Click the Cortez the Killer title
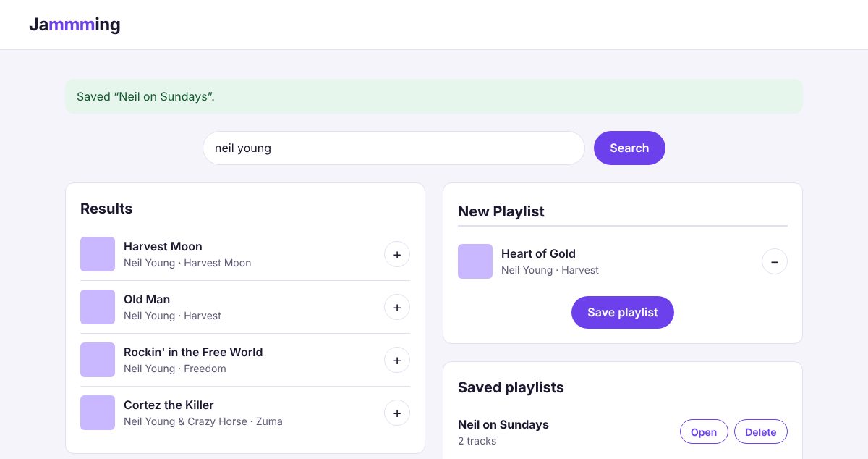 click(x=169, y=405)
